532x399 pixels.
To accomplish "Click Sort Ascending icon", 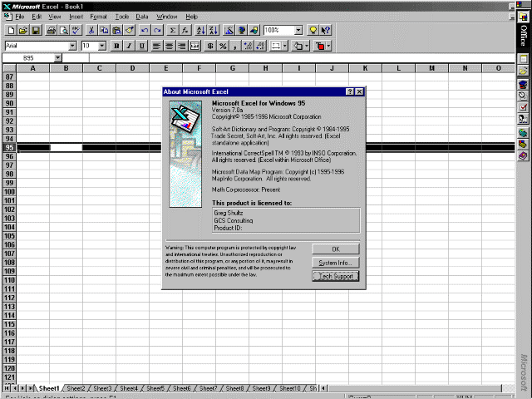I will [x=200, y=31].
